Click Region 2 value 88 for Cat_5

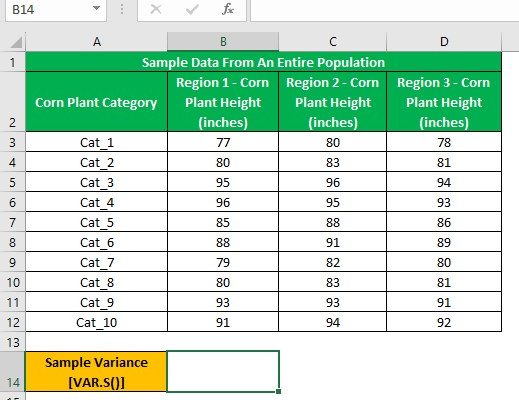click(x=333, y=222)
